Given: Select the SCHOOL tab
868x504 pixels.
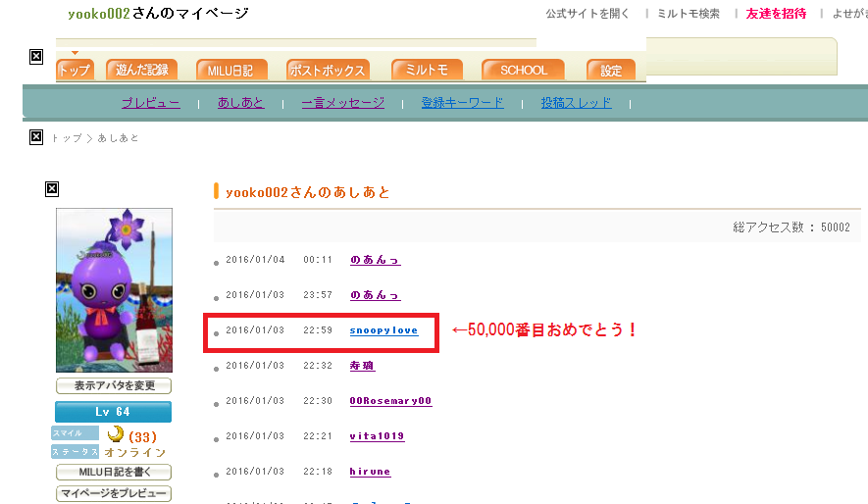Looking at the screenshot, I should [x=524, y=70].
